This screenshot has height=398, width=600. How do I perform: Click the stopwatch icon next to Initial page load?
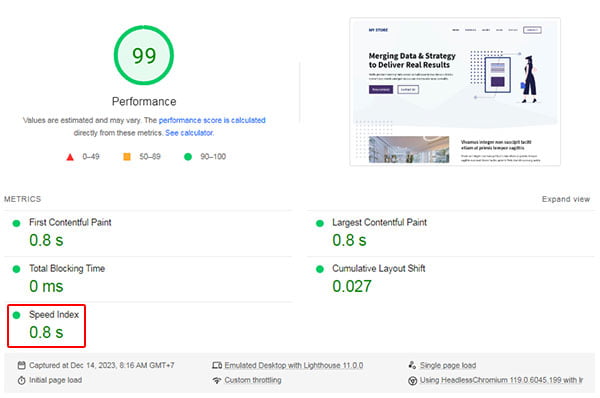(21, 380)
